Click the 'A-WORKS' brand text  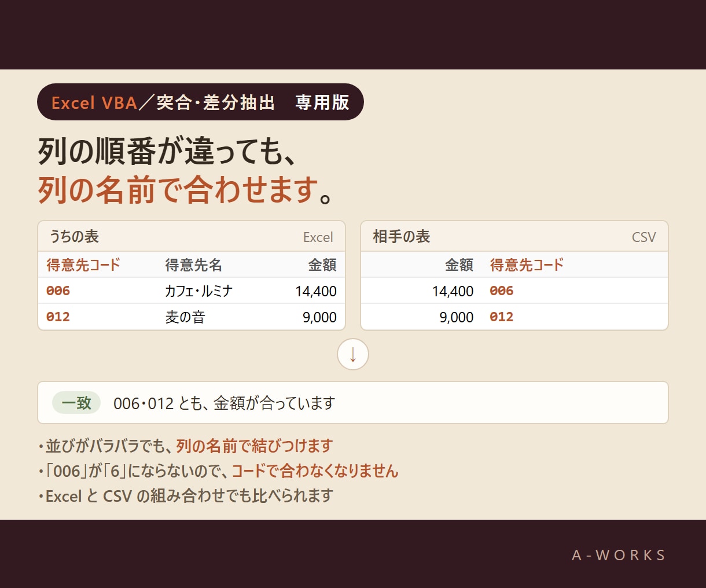(x=619, y=555)
